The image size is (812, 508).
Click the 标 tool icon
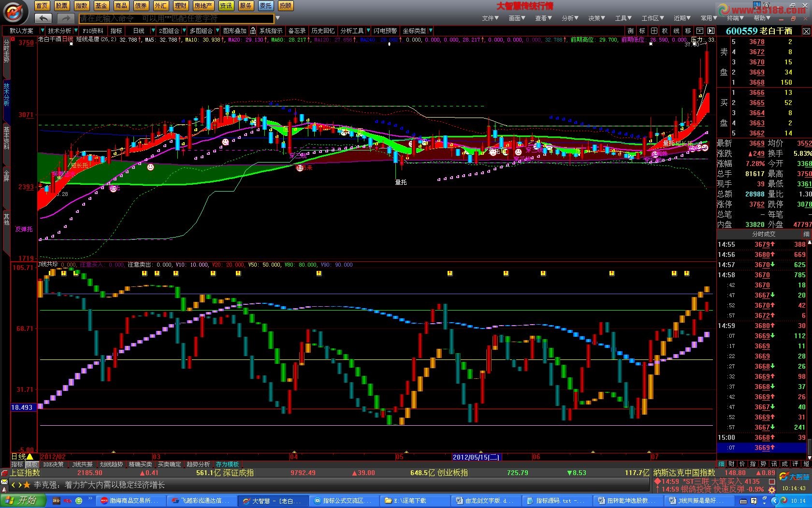tap(642, 30)
